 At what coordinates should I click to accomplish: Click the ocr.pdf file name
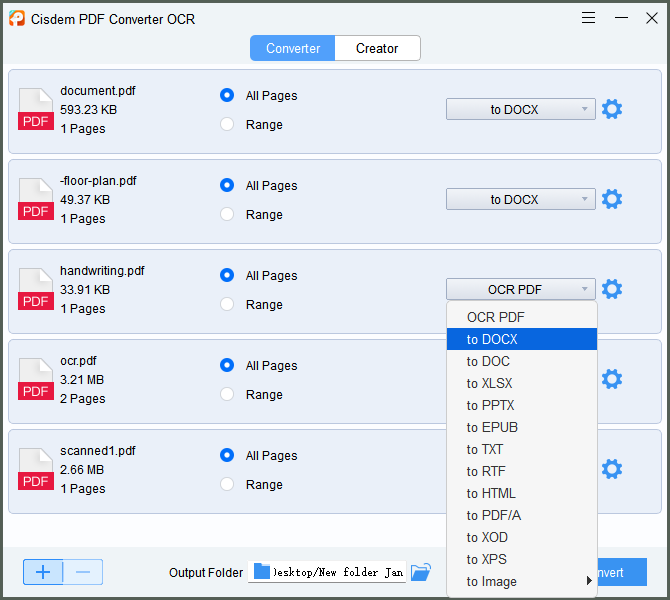pos(78,361)
